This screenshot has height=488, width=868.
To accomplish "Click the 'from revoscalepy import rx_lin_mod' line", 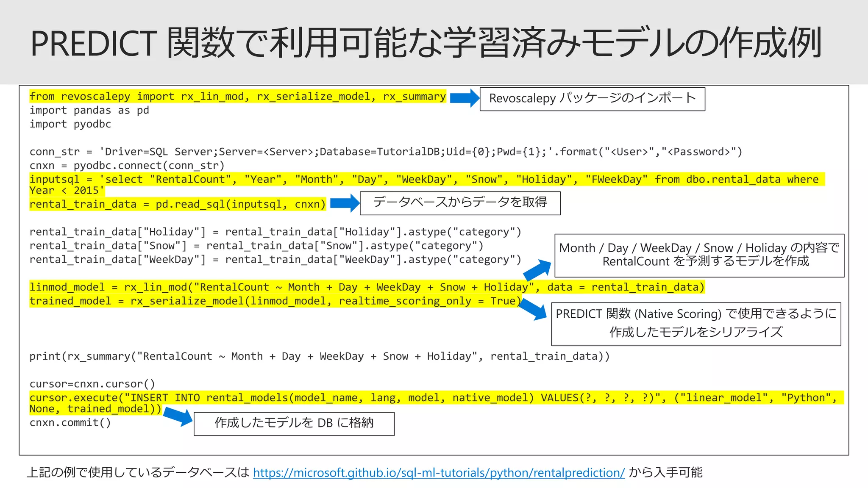I will pyautogui.click(x=238, y=96).
